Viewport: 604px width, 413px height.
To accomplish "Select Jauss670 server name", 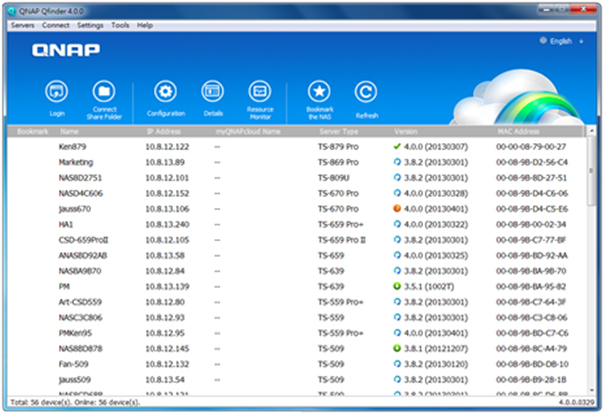I will point(75,209).
